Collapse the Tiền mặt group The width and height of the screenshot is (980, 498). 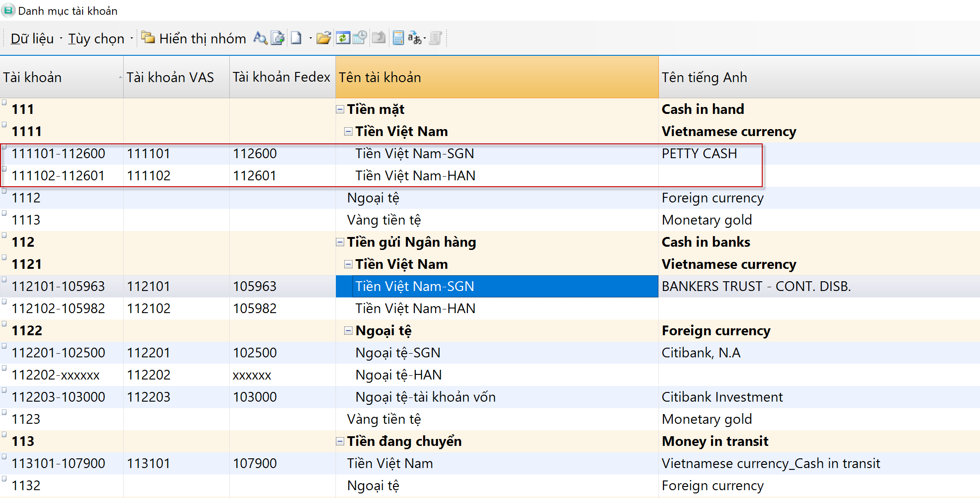coord(340,109)
